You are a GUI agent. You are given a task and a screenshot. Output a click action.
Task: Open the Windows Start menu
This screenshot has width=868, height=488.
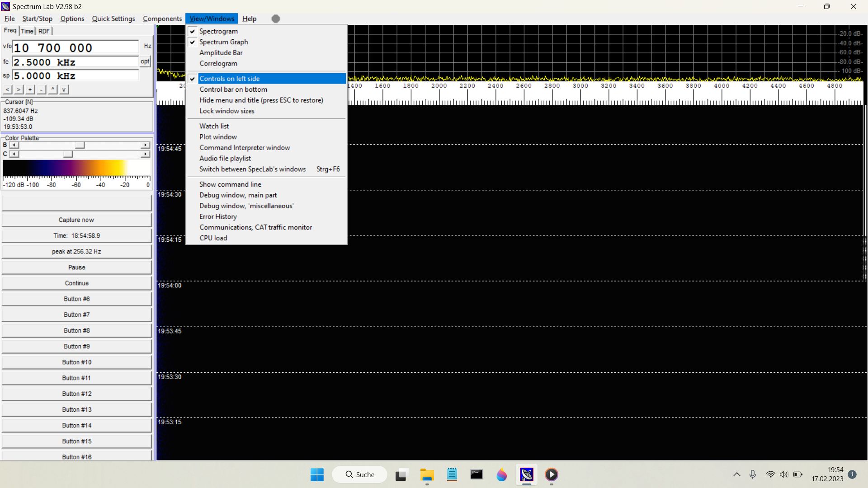click(317, 474)
